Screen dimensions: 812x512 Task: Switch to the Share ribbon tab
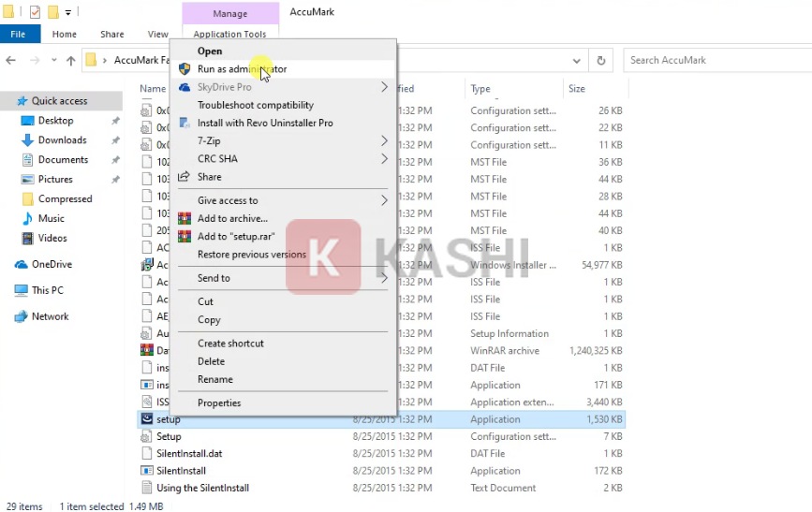click(111, 35)
